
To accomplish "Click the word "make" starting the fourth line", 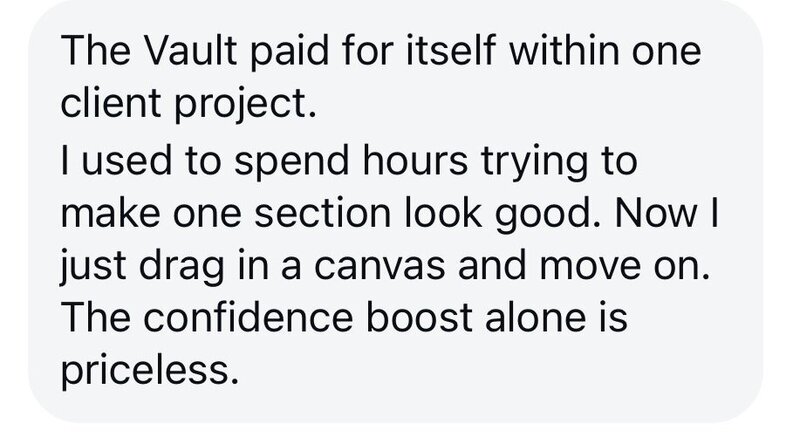I will click(110, 213).
